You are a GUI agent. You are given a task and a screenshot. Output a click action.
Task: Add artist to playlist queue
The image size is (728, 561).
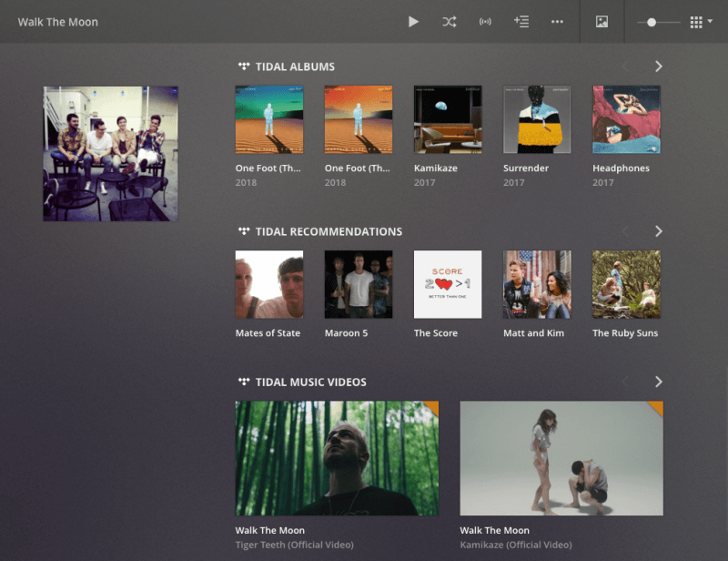tap(521, 22)
